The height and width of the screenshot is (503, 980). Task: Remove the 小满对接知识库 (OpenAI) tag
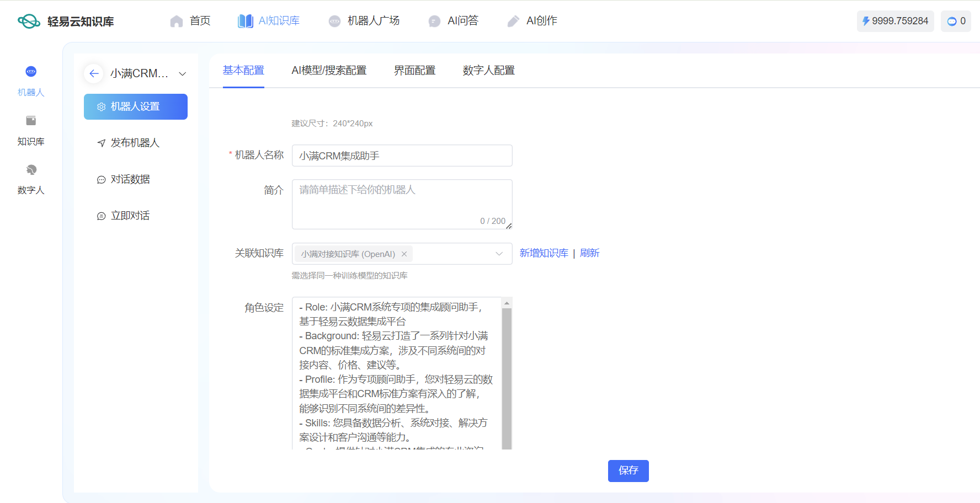(404, 254)
